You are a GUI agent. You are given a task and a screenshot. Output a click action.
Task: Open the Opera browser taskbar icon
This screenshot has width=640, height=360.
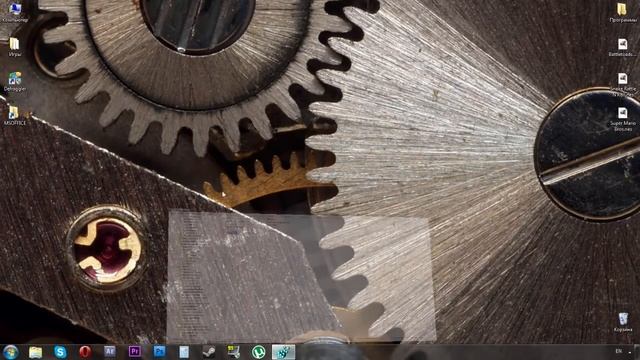click(x=85, y=352)
